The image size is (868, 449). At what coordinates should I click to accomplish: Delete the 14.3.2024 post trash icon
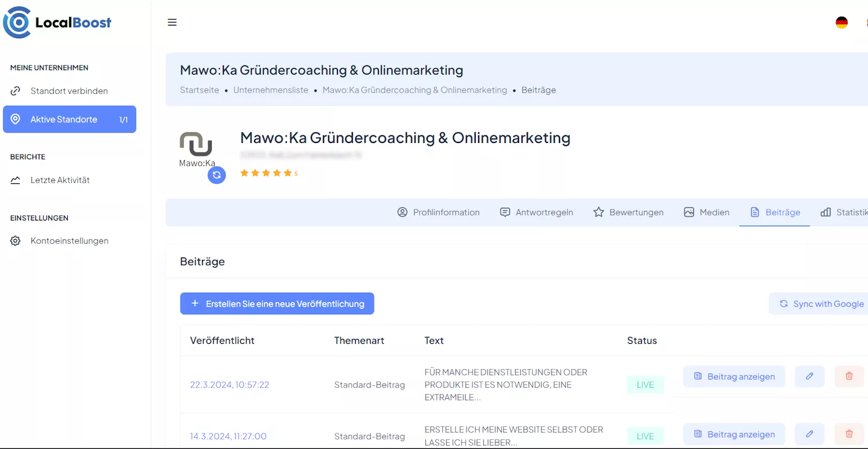point(849,434)
